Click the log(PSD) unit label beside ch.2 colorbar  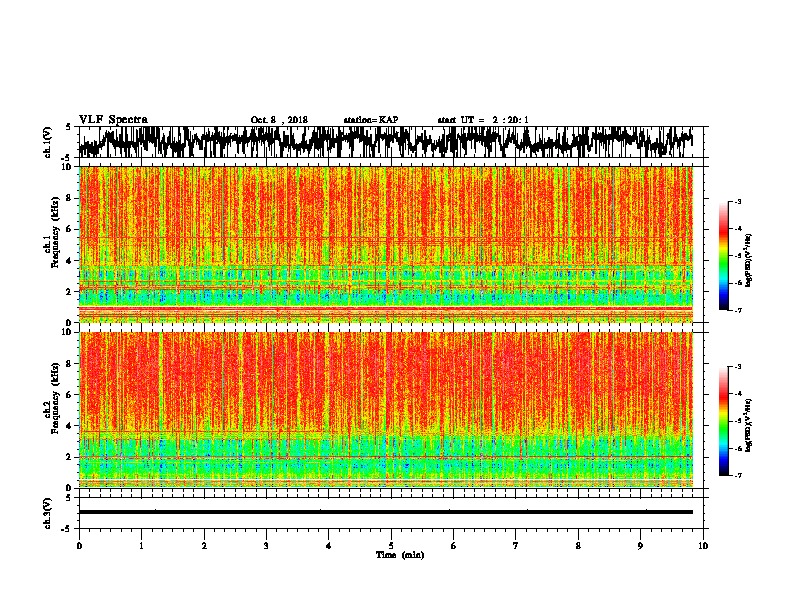(x=749, y=425)
